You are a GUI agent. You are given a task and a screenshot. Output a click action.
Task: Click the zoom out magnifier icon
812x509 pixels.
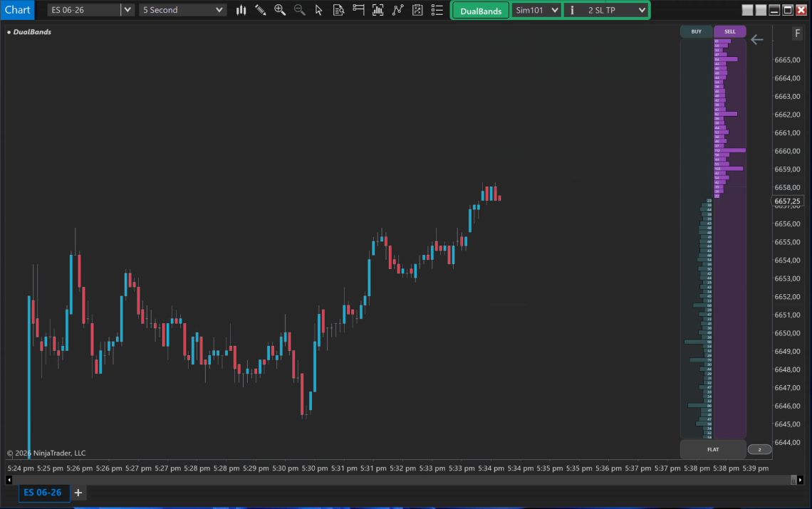[300, 10]
